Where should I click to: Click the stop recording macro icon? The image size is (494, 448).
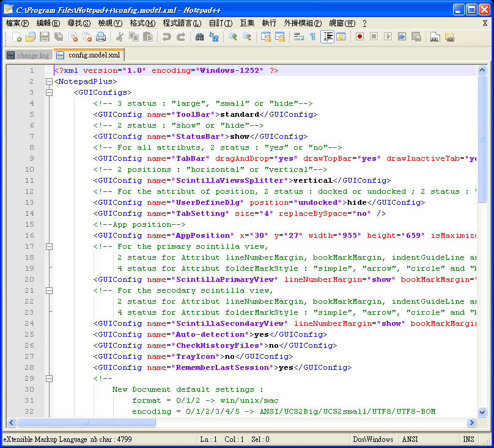click(x=374, y=37)
